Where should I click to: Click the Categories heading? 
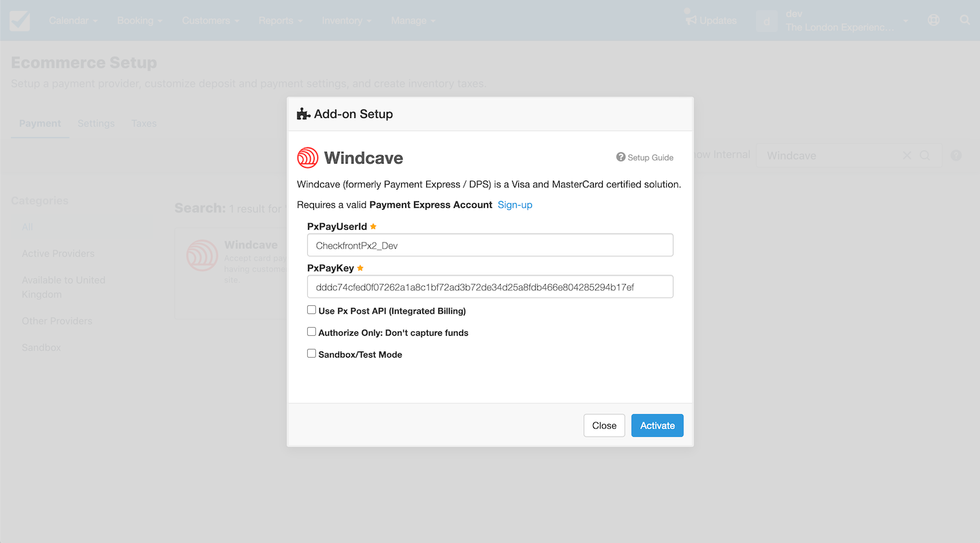click(39, 200)
